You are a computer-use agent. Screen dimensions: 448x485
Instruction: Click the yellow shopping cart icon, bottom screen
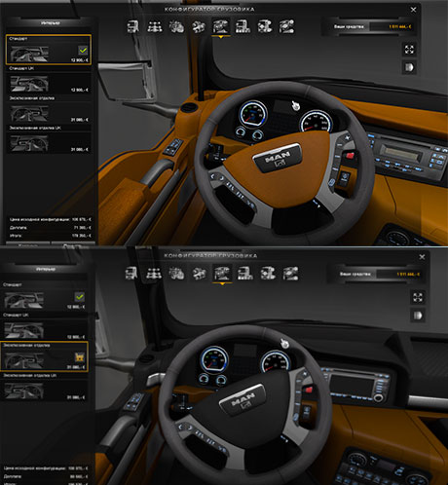pos(80,357)
